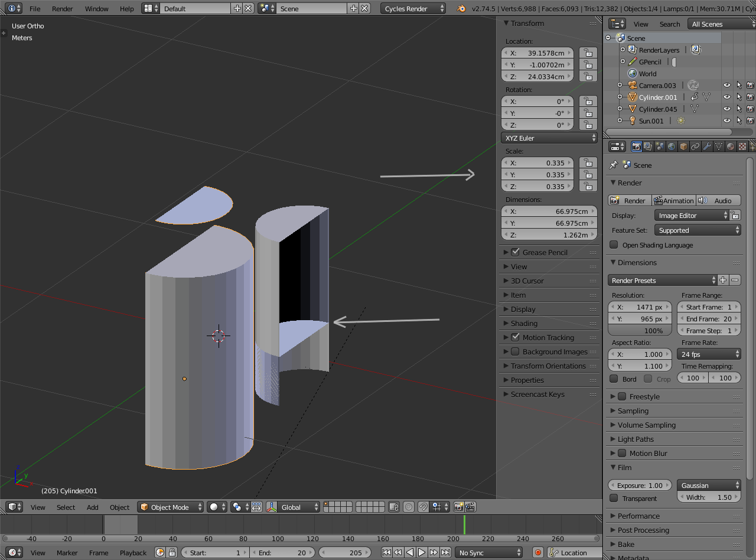The width and height of the screenshot is (756, 560).
Task: Open the Render Layers properties tab
Action: tap(648, 146)
